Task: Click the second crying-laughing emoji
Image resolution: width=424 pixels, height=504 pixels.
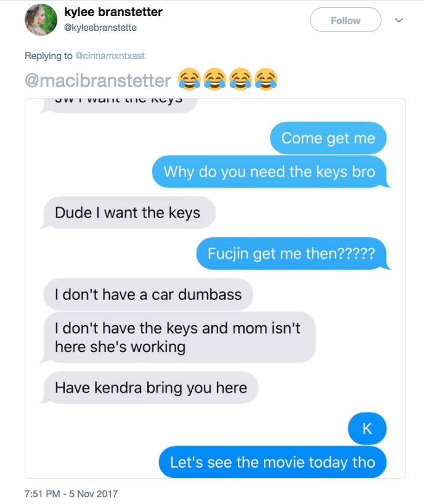Action: [215, 79]
